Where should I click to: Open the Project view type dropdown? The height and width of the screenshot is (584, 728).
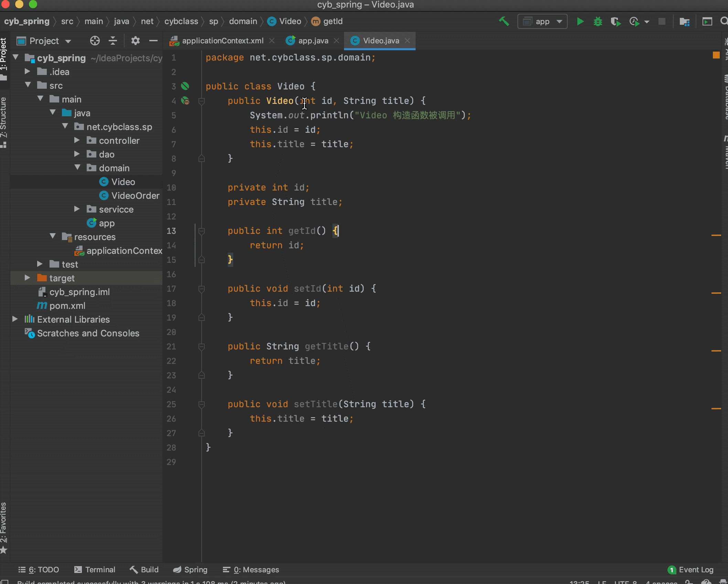[x=44, y=41]
